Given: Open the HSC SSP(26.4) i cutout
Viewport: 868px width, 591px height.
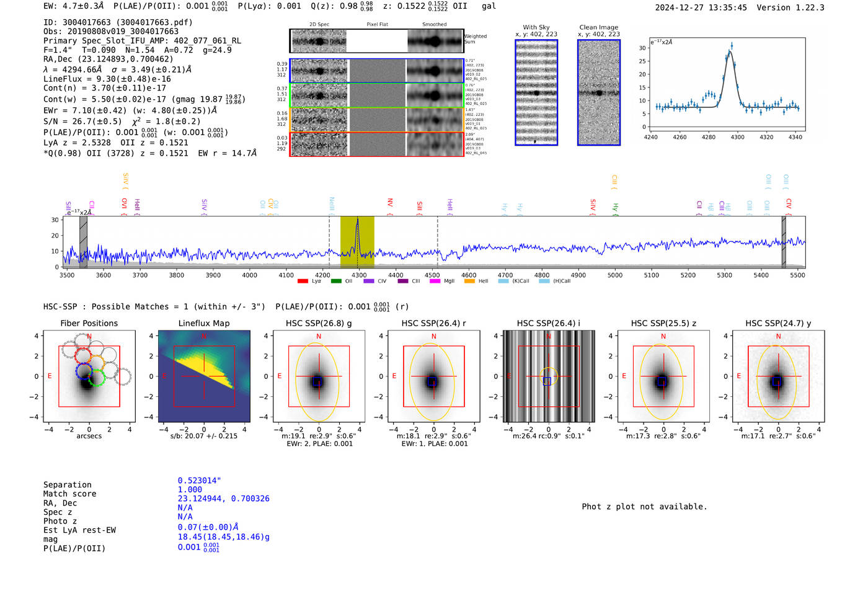Looking at the screenshot, I should pos(549,376).
